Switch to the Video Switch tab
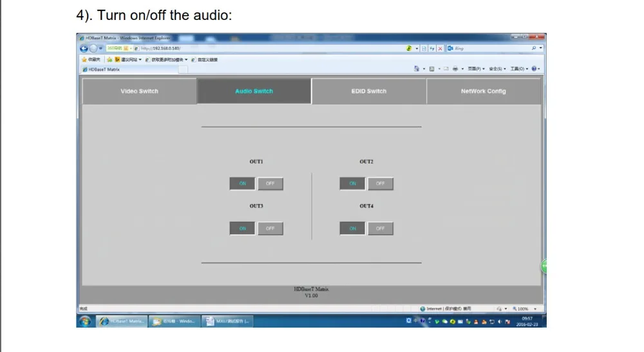The width and height of the screenshot is (644, 352). point(139,91)
